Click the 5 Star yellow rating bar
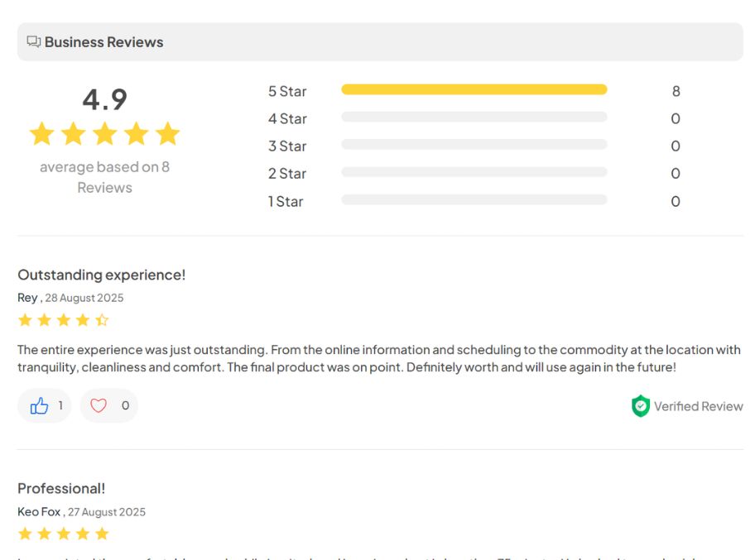The width and height of the screenshot is (755, 560). tap(474, 90)
